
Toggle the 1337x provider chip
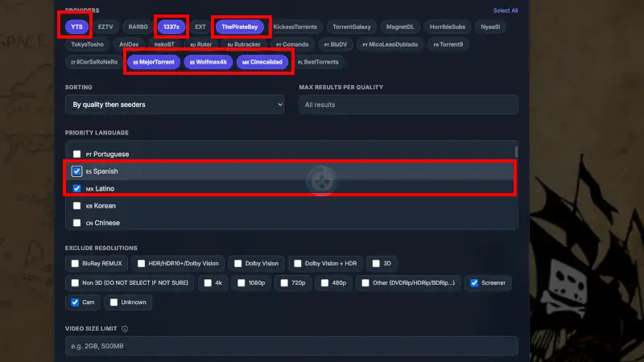point(171,27)
